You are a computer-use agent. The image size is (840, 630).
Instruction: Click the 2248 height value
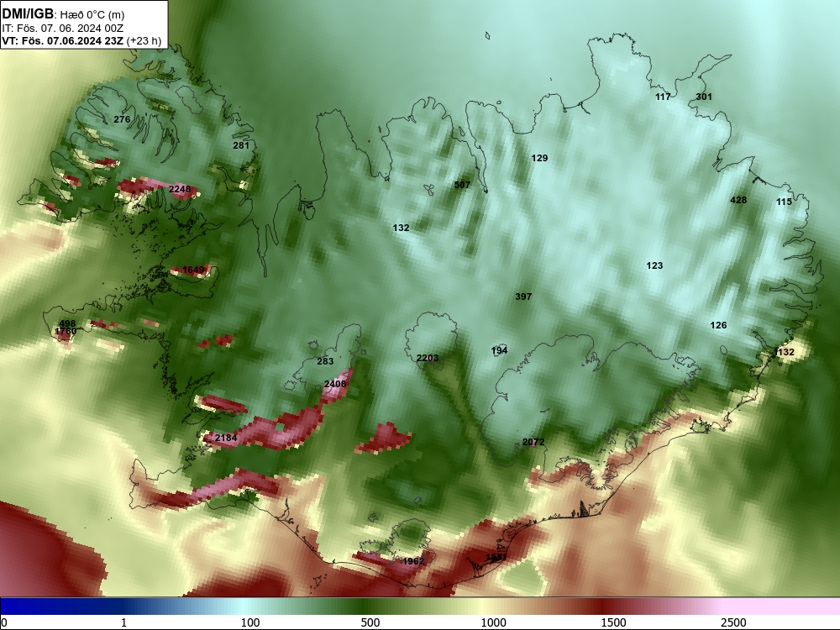(180, 189)
